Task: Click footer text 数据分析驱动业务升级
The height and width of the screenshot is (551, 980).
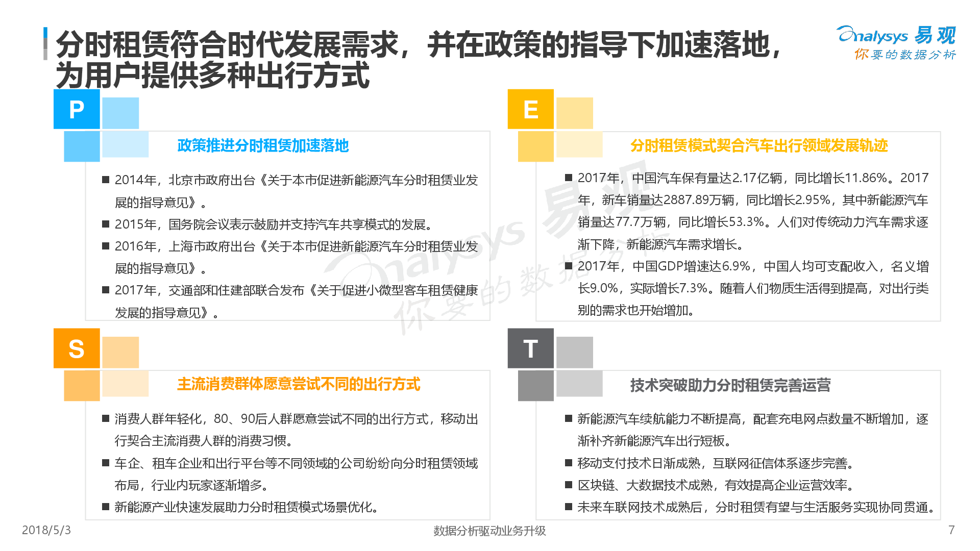Action: point(489,531)
